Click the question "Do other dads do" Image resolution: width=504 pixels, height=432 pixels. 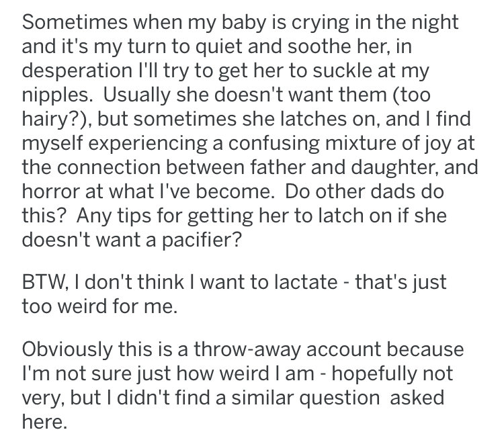point(364,192)
